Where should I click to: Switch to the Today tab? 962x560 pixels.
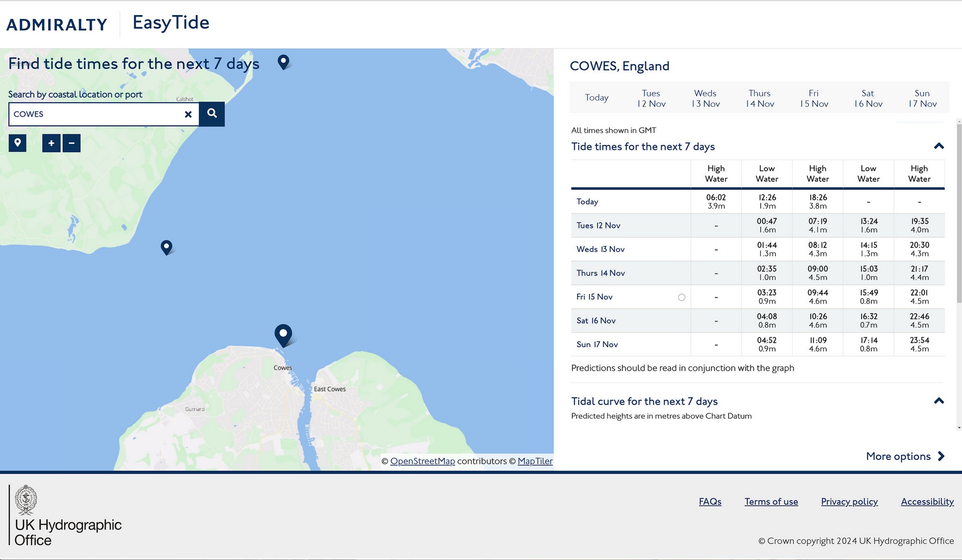click(x=596, y=98)
